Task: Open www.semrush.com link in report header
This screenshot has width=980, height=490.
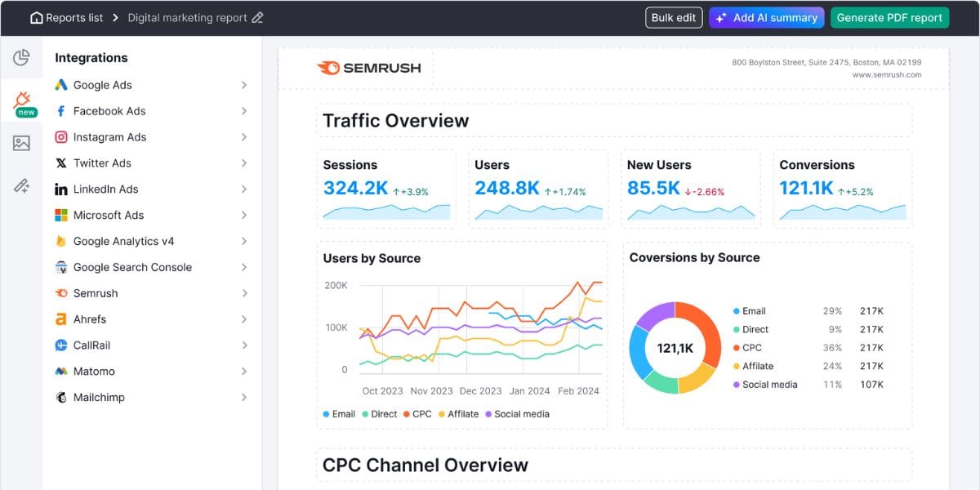Action: coord(887,75)
